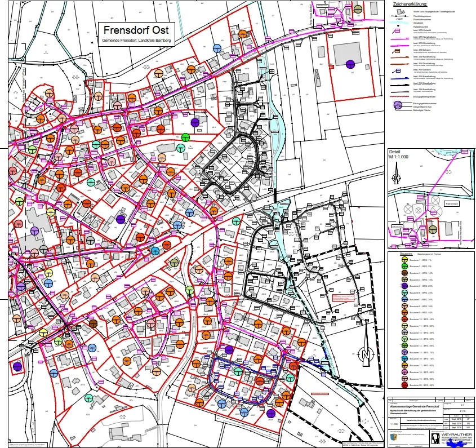Click the "Kläranlage" label in the Detail inset

(451, 203)
